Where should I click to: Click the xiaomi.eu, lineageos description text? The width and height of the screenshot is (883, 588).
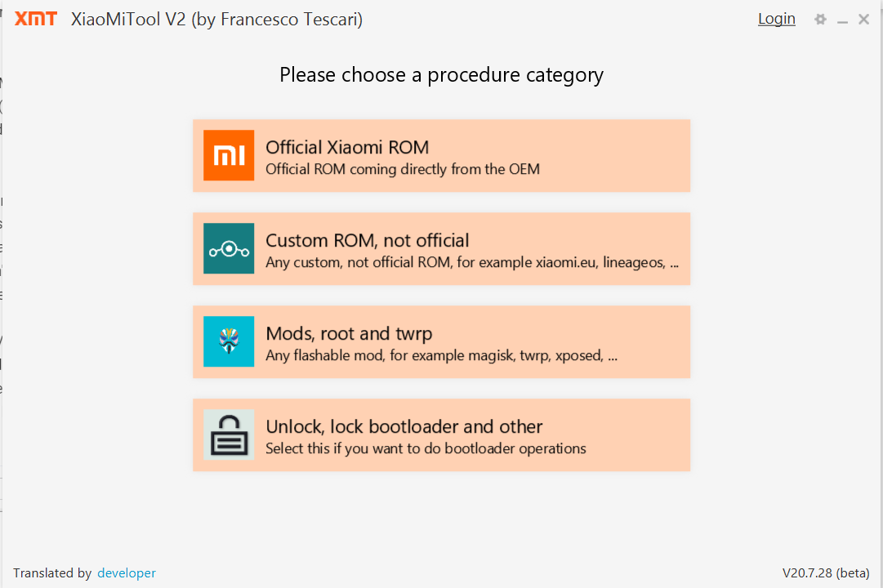tap(472, 263)
